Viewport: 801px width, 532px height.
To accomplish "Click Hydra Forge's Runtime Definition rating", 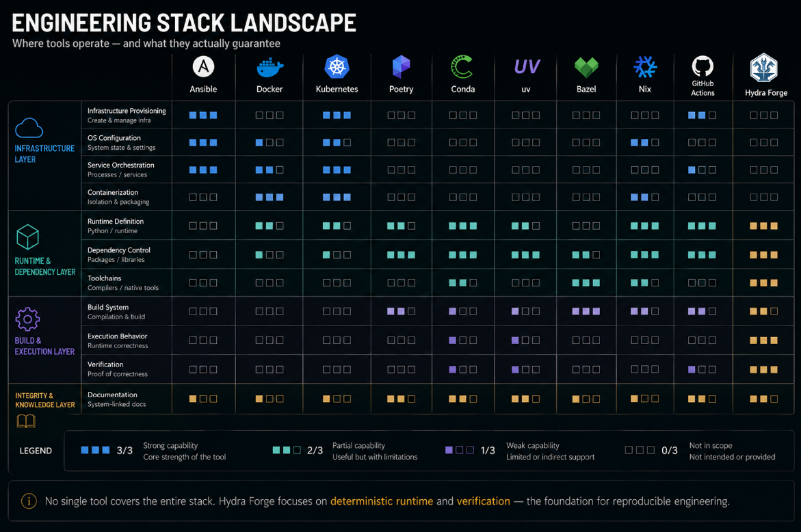I will (x=763, y=226).
